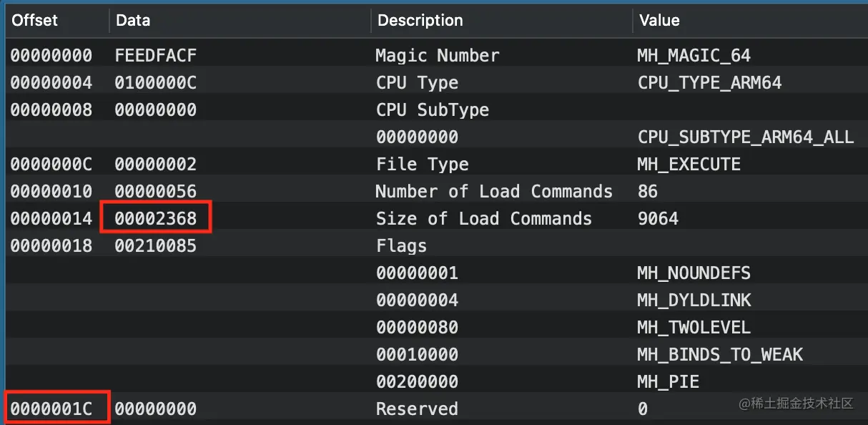868x425 pixels.
Task: Click the highlighted 0000001C offset cell
Action: 51,409
